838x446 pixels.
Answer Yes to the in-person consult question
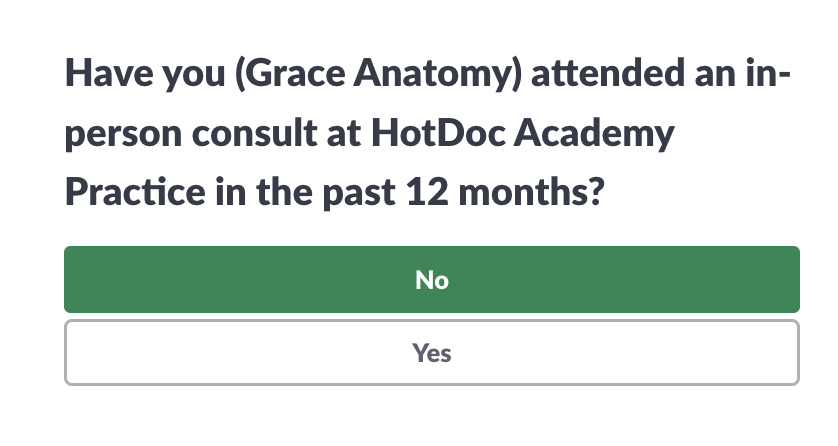(432, 353)
